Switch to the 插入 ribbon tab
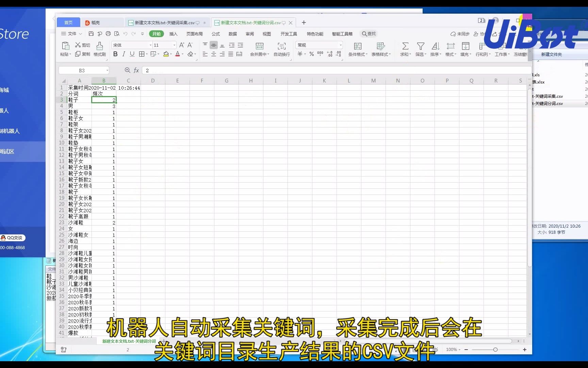Screen dimensions: 588x368 pos(174,34)
